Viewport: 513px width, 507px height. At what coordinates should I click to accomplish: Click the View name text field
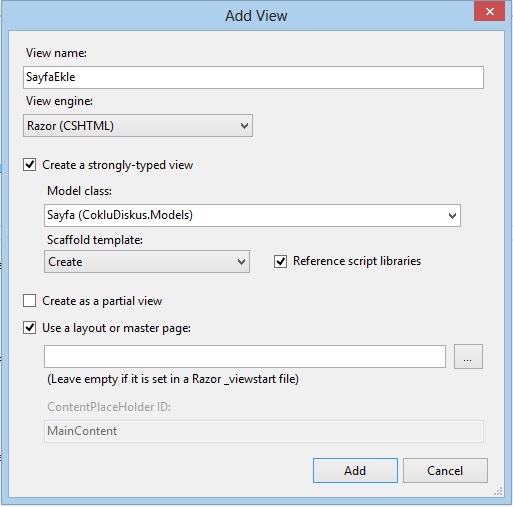(x=253, y=77)
